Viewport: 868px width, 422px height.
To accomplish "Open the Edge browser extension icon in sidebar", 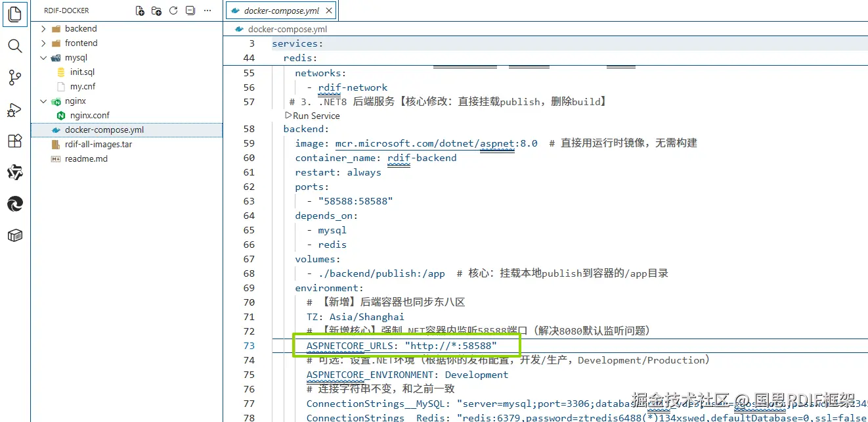I will (14, 204).
